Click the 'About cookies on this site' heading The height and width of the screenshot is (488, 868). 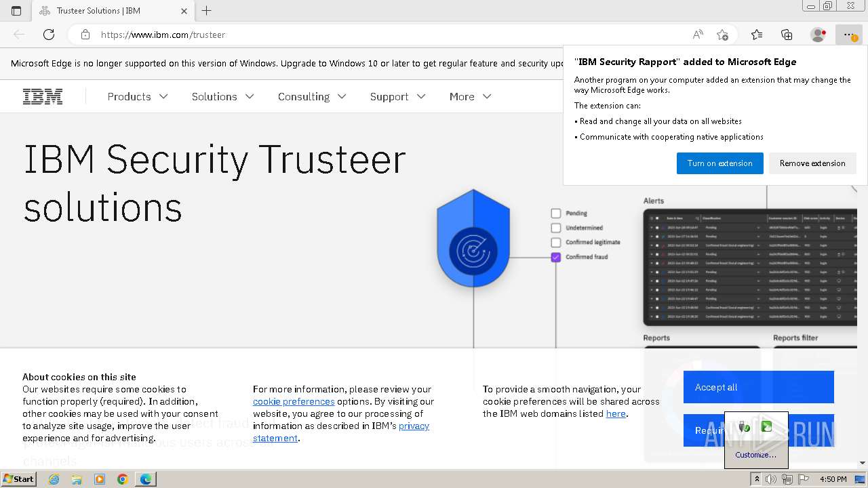79,377
